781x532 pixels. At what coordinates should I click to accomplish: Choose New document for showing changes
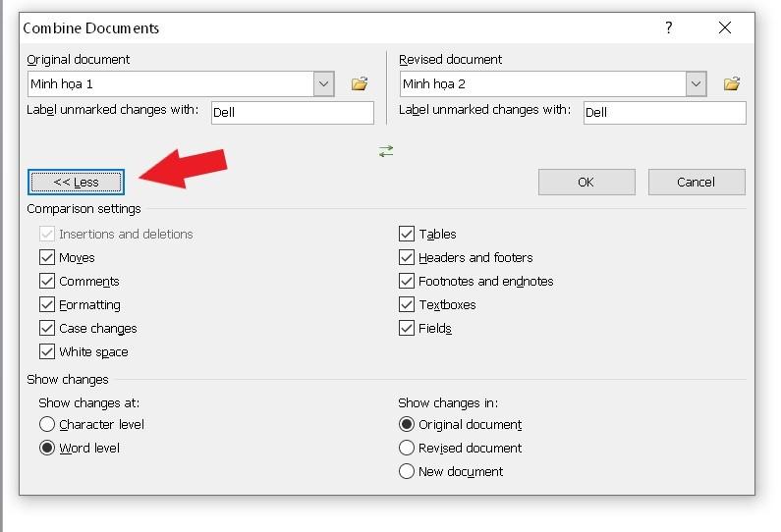click(x=407, y=471)
